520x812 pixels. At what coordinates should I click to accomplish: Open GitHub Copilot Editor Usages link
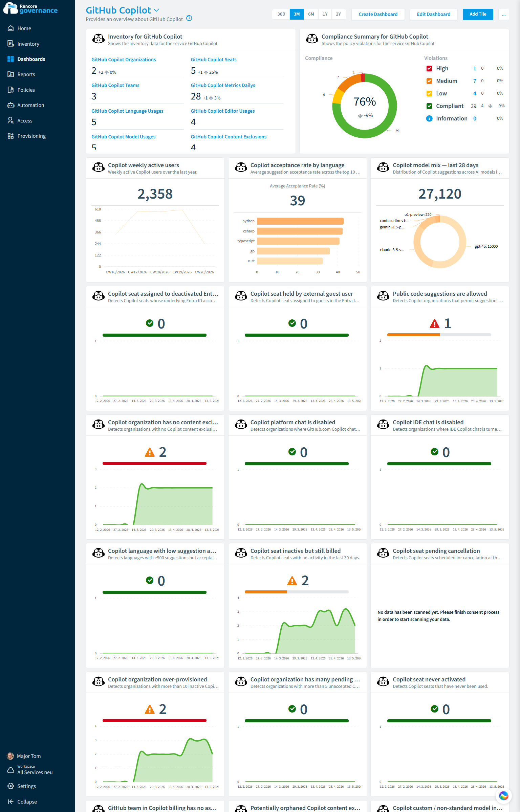coord(223,111)
